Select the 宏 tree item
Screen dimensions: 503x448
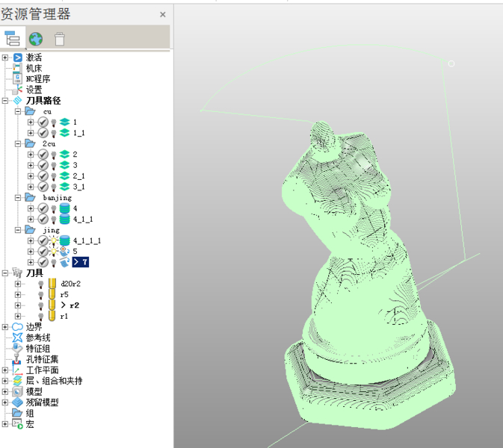[30, 424]
